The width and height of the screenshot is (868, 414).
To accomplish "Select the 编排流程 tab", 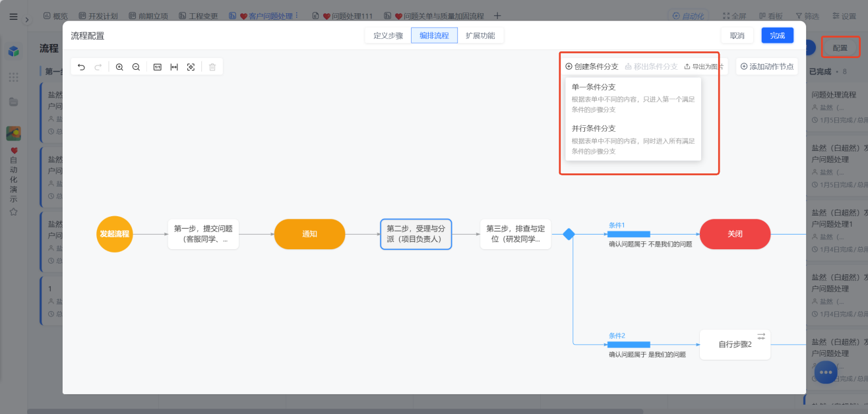I will 434,36.
